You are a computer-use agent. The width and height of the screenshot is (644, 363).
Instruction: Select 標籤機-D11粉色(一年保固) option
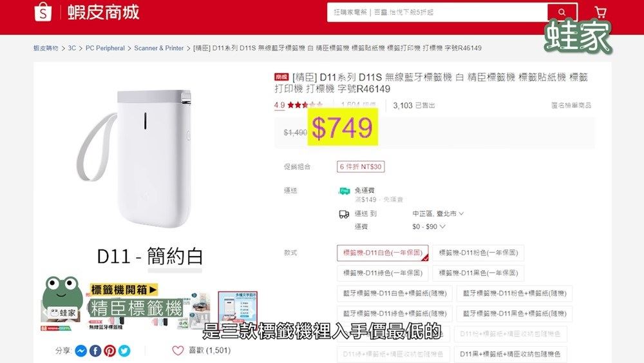coord(478,253)
